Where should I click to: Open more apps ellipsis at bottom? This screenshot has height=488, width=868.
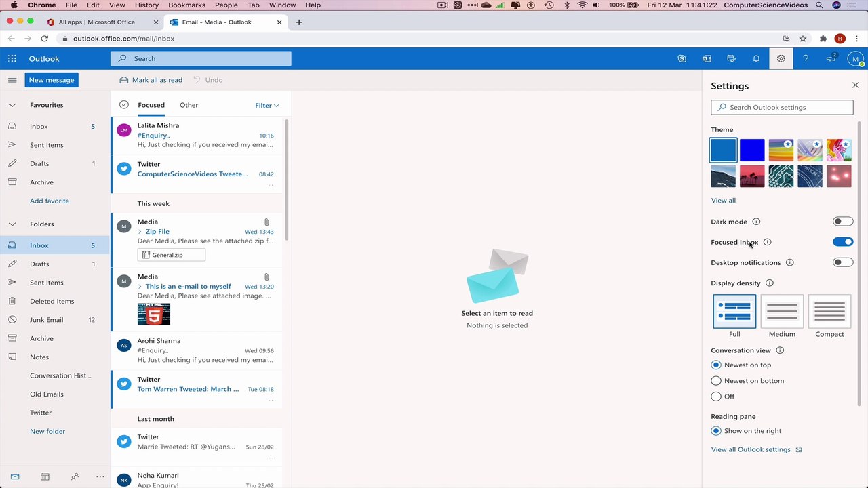[100, 476]
